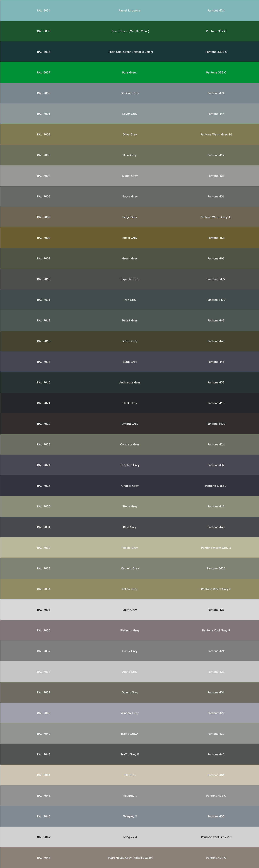
Task: Click the Pantone 405 reference
Action: (216, 258)
